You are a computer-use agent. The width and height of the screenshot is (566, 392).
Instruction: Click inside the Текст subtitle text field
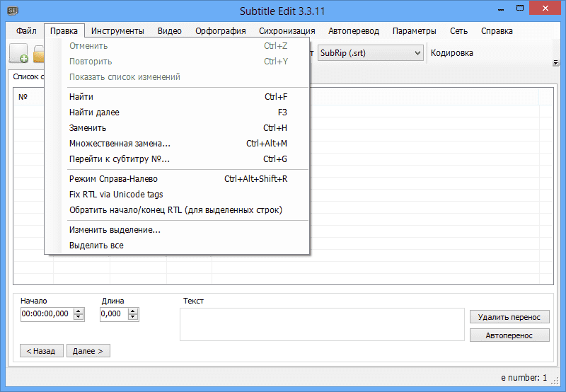tap(322, 325)
